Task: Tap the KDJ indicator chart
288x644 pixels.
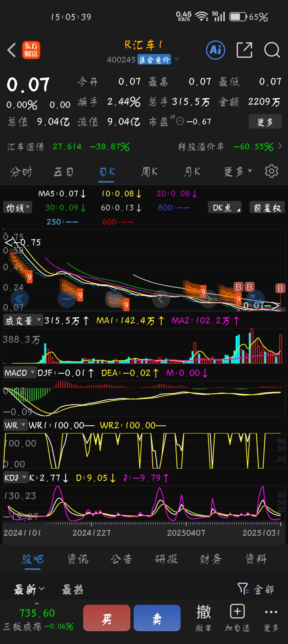Action: [144, 503]
